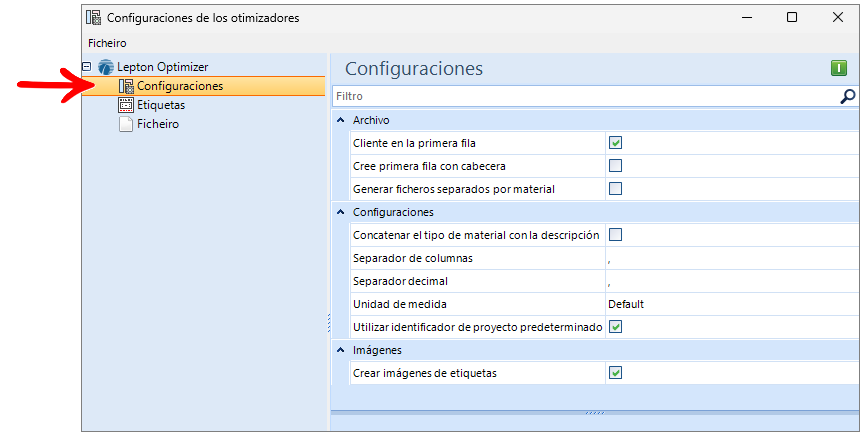Image resolution: width=867 pixels, height=433 pixels.
Task: Select the Ficheiro tree item
Action: [x=158, y=124]
